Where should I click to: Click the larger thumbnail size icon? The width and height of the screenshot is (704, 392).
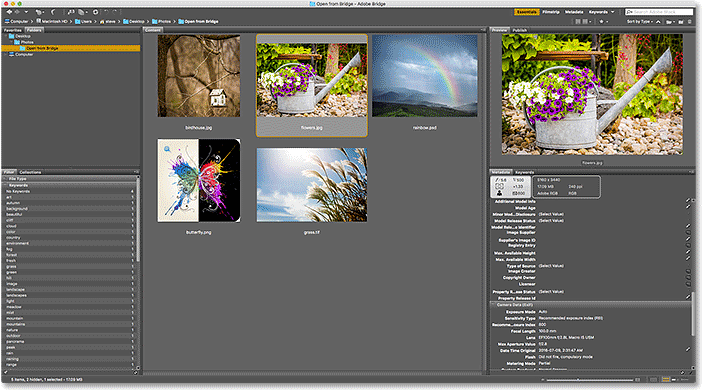(638, 380)
